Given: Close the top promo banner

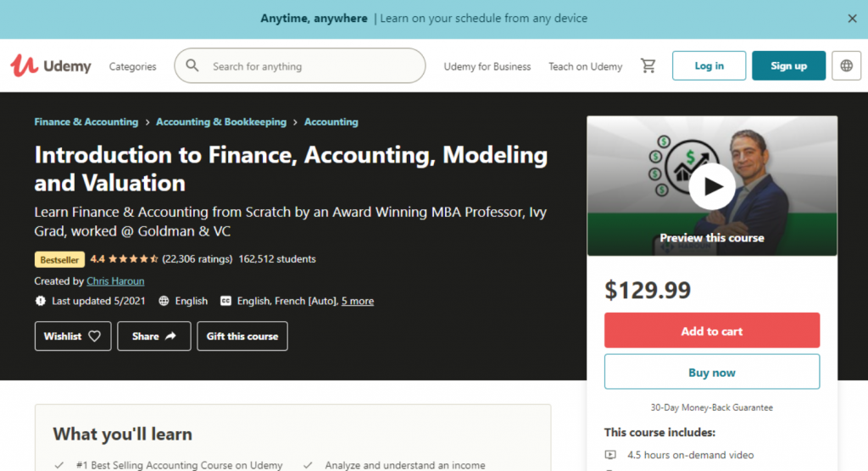Looking at the screenshot, I should (852, 18).
